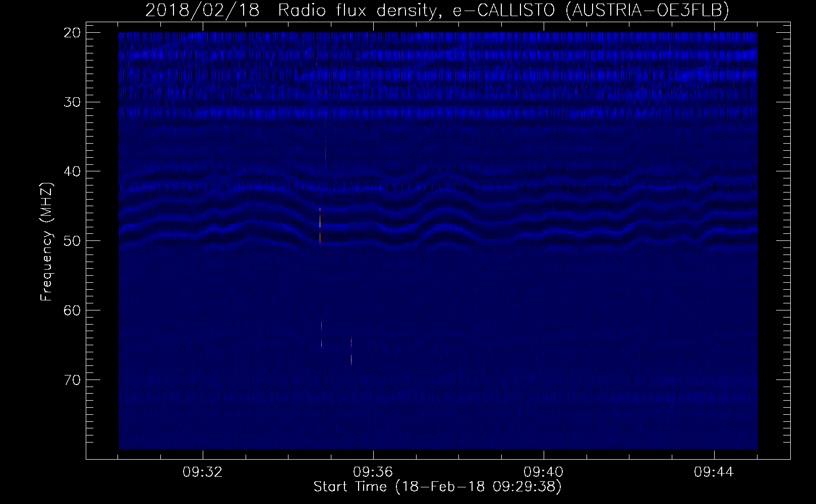Viewport: 816px width, 504px height.
Task: Click the red burst streak near 66 MHz
Action: coord(351,351)
